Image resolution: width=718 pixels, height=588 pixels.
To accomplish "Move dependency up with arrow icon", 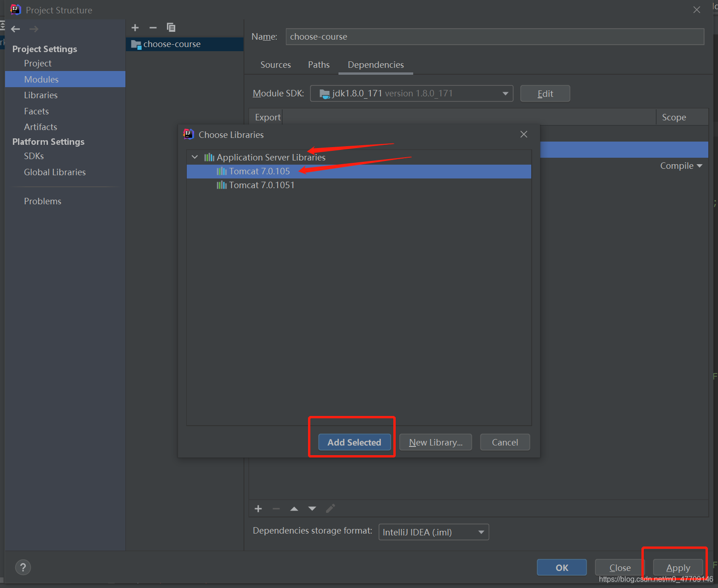I will pyautogui.click(x=294, y=509).
